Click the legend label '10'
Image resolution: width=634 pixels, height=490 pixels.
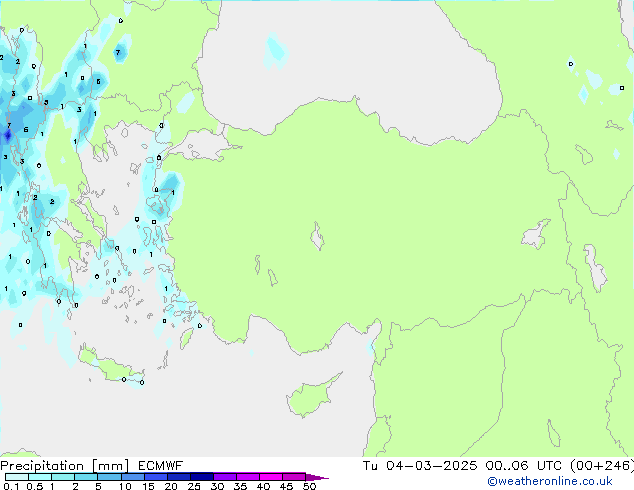125,486
